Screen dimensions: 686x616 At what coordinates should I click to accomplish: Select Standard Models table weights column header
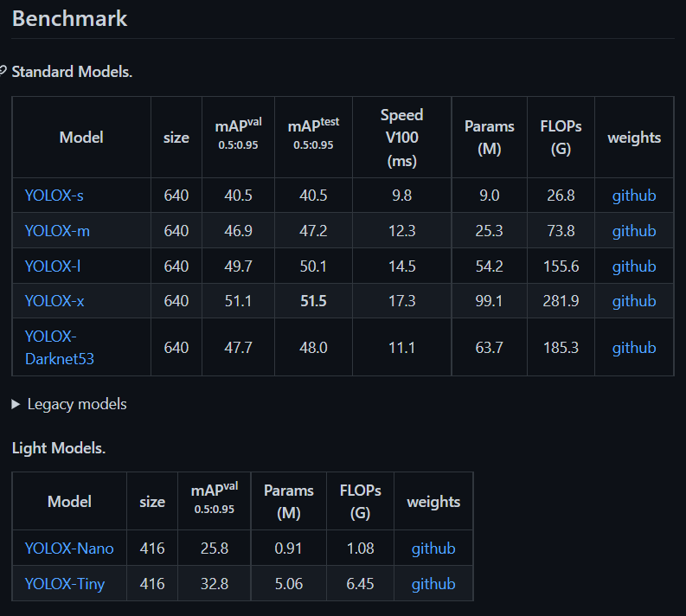coord(634,138)
